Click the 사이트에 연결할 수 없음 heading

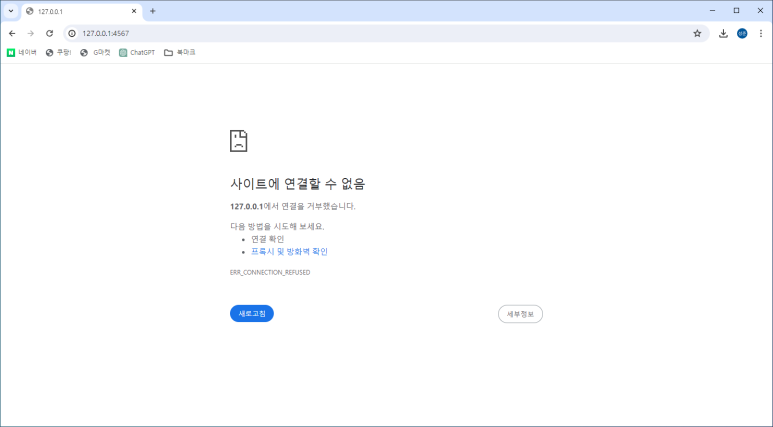pos(298,184)
